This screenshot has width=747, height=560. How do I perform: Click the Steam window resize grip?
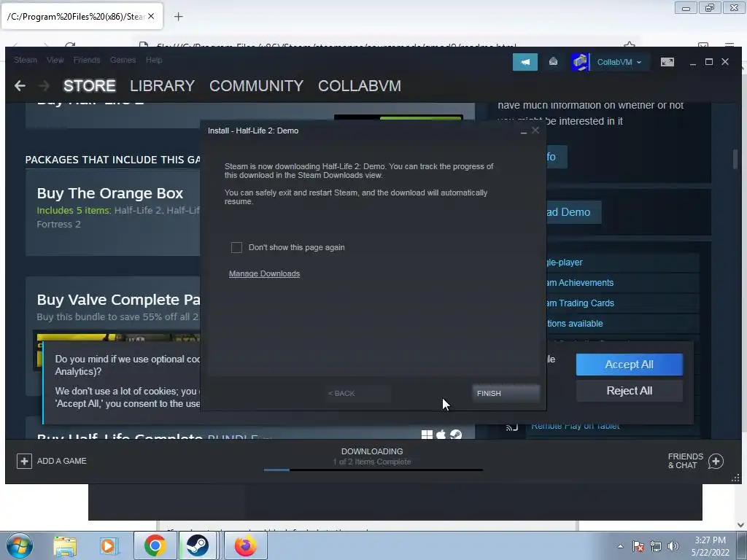coord(735,478)
